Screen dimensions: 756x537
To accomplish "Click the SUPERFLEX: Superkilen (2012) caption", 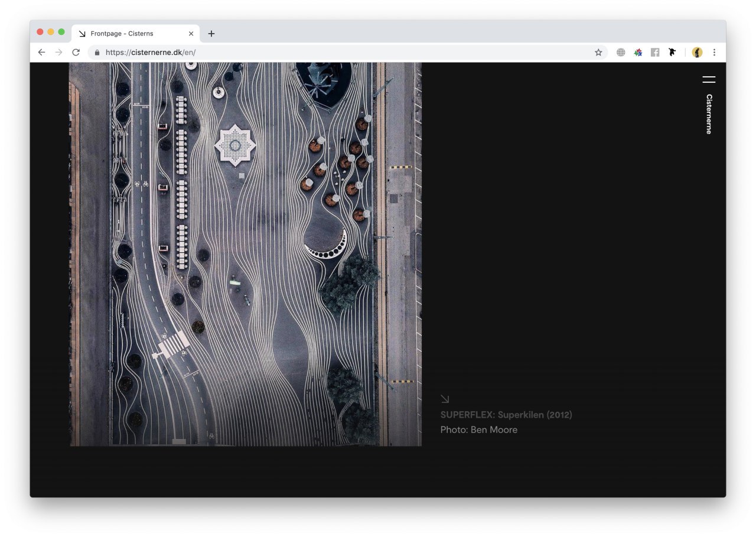I will coord(506,415).
